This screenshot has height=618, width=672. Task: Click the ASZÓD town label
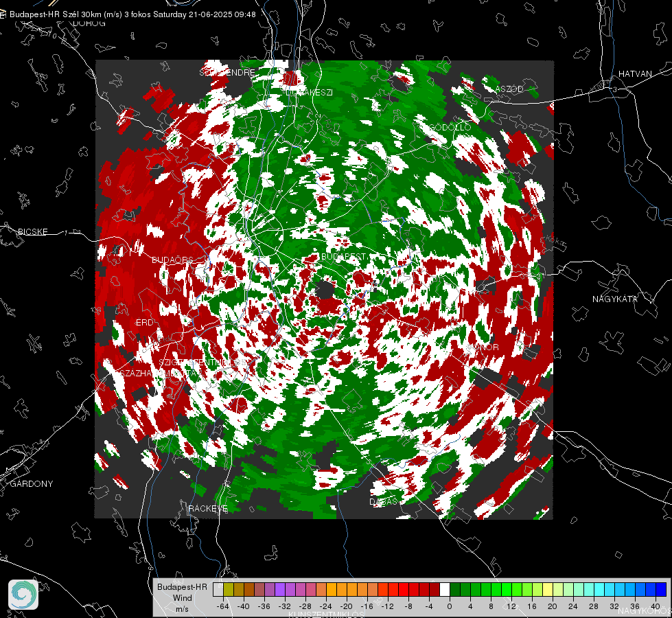509,89
